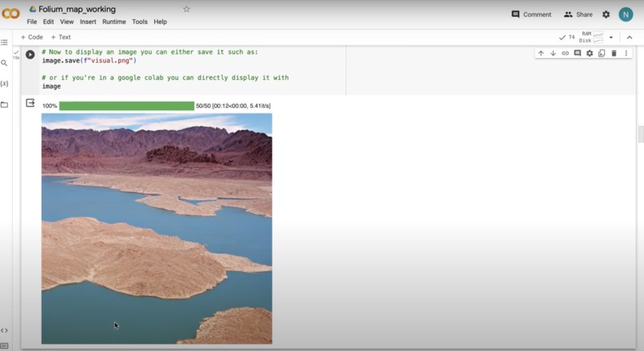This screenshot has height=351, width=644.
Task: Delete the cell with trash icon
Action: (x=614, y=53)
